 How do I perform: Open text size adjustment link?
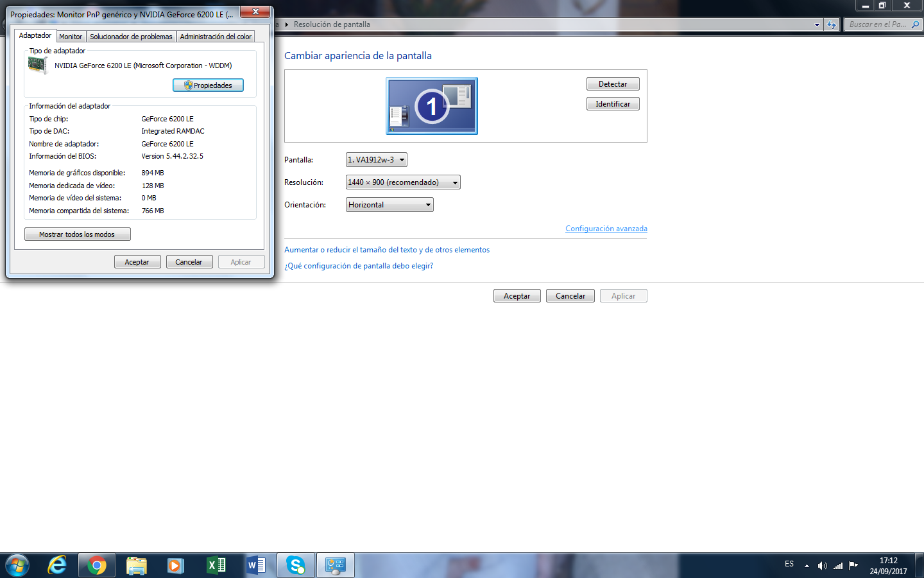pos(387,250)
